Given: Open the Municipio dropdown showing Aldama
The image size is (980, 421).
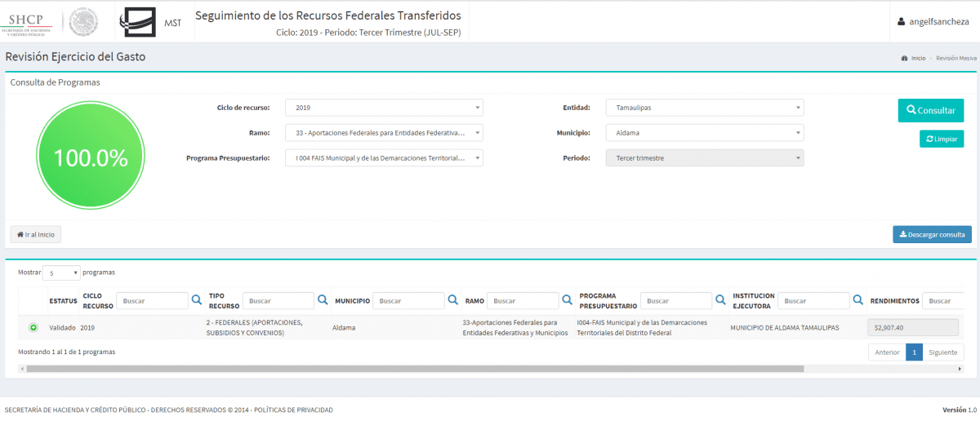Looking at the screenshot, I should click(704, 133).
